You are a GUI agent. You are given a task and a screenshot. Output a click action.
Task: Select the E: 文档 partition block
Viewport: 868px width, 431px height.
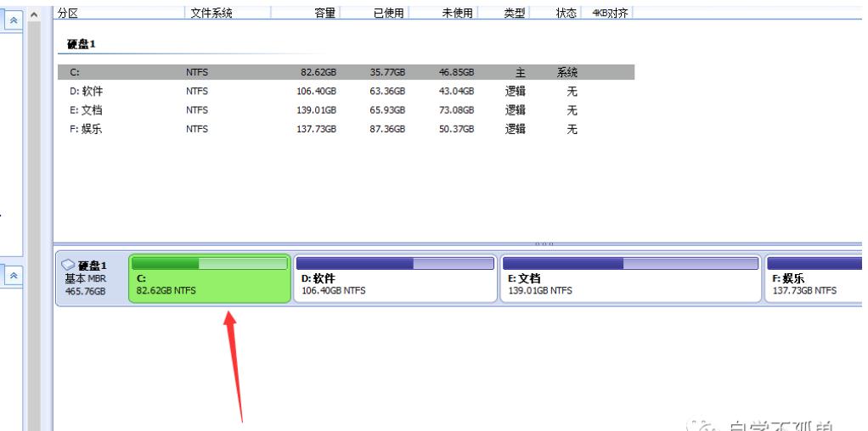pos(631,279)
